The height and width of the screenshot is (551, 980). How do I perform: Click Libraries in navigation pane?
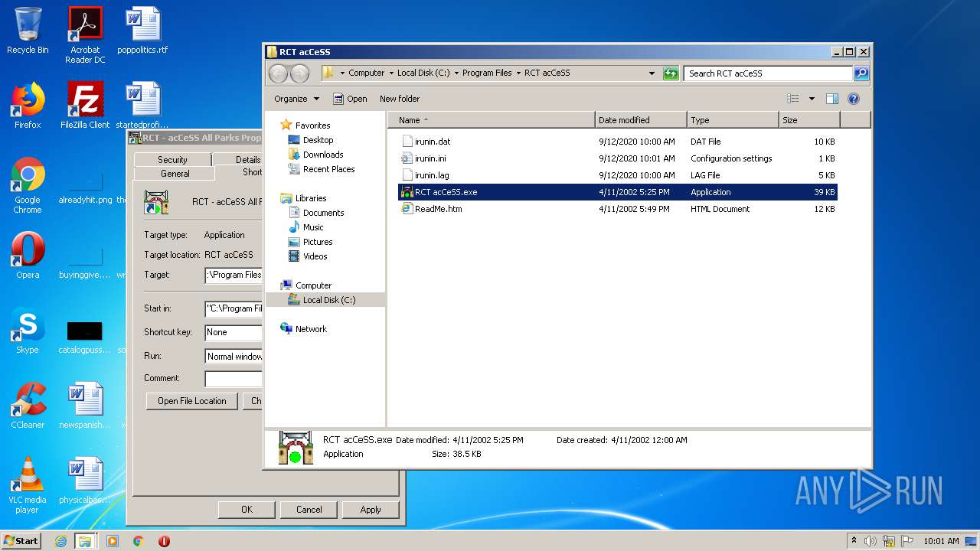[311, 198]
